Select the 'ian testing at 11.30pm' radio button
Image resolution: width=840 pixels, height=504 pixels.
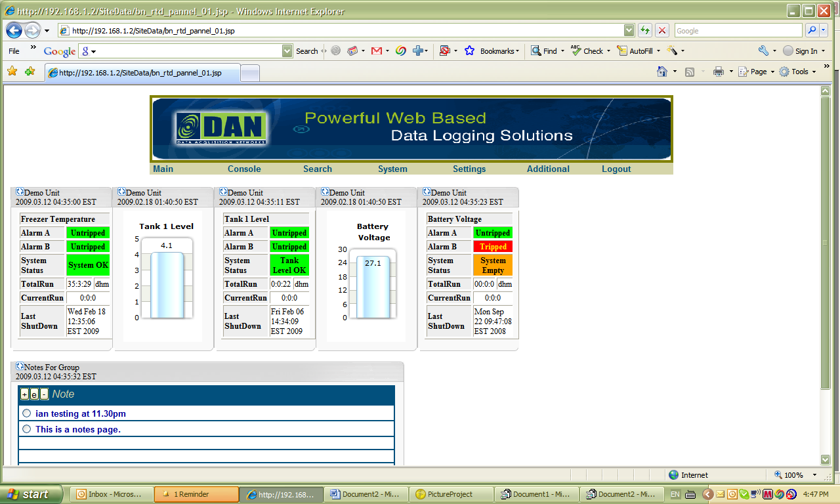pos(27,413)
